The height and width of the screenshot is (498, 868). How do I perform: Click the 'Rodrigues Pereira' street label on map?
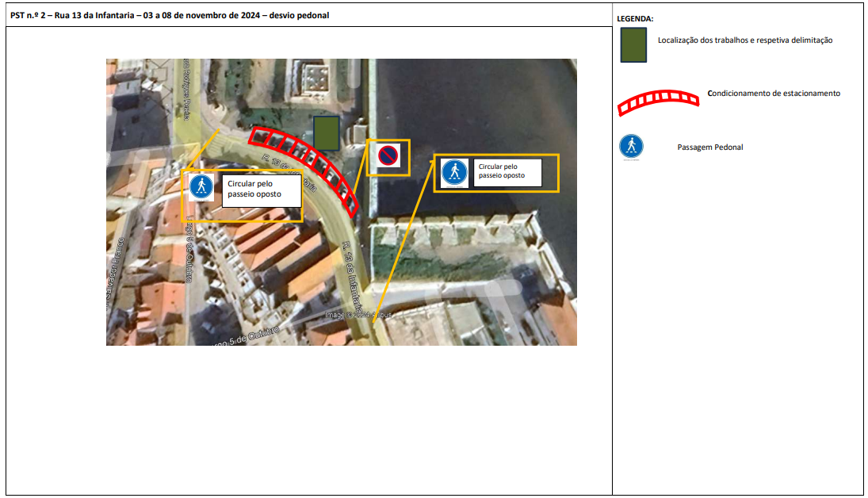186,89
